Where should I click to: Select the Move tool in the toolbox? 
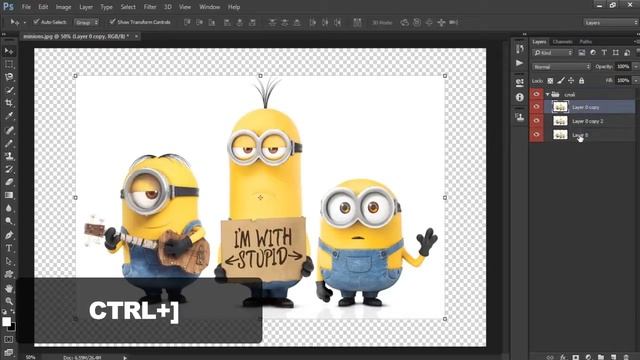click(9, 51)
